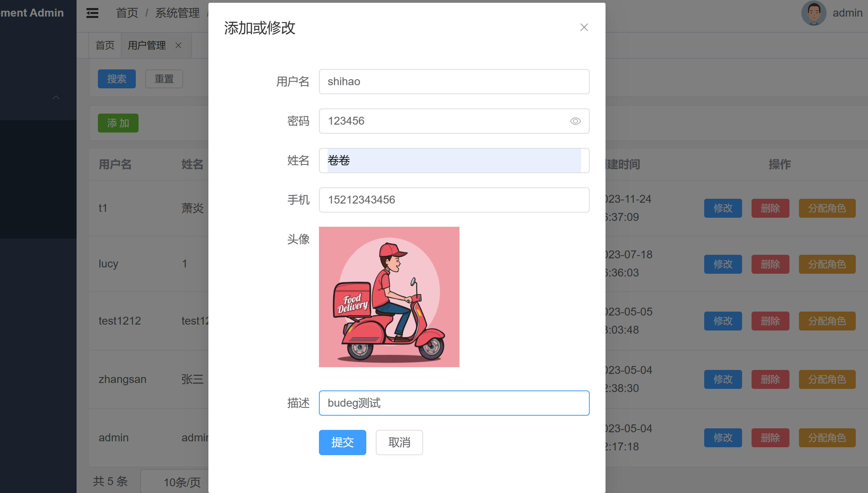Click 修改 for user zhangsan
Image resolution: width=868 pixels, height=493 pixels.
pyautogui.click(x=723, y=379)
